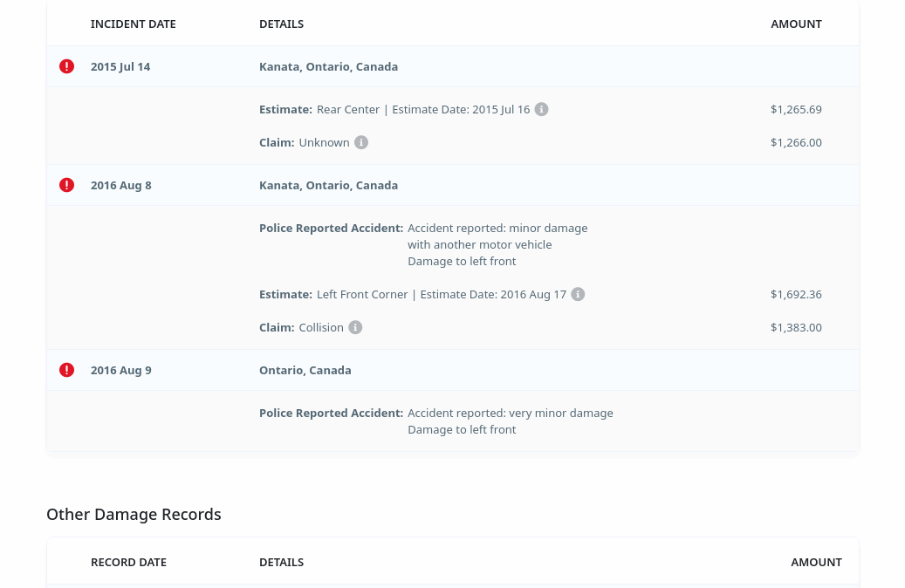Click Amount column header in incident table
Image resolution: width=905 pixels, height=588 pixels.
tap(796, 24)
